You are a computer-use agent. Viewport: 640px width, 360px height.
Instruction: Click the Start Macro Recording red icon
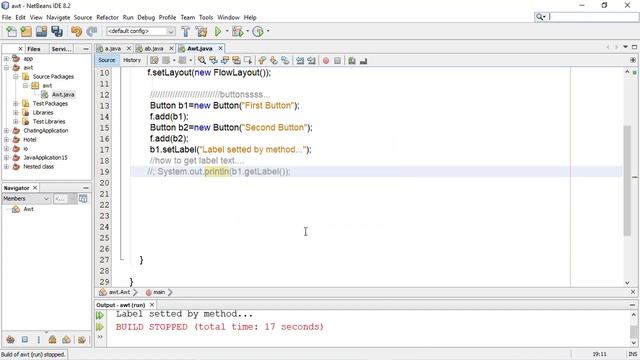click(326, 60)
